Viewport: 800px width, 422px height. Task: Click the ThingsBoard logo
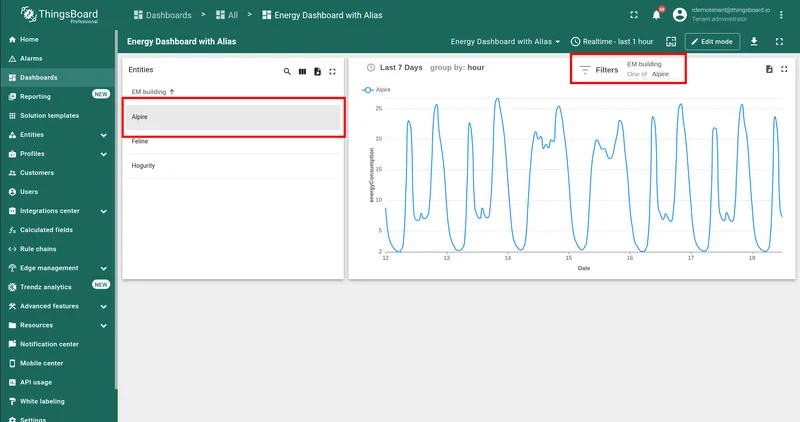(59, 15)
